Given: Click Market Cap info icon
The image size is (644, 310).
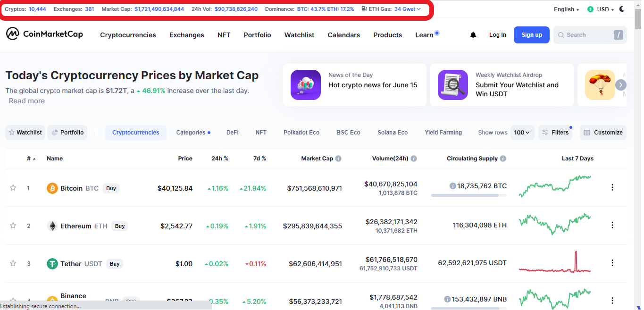Looking at the screenshot, I should click(338, 159).
